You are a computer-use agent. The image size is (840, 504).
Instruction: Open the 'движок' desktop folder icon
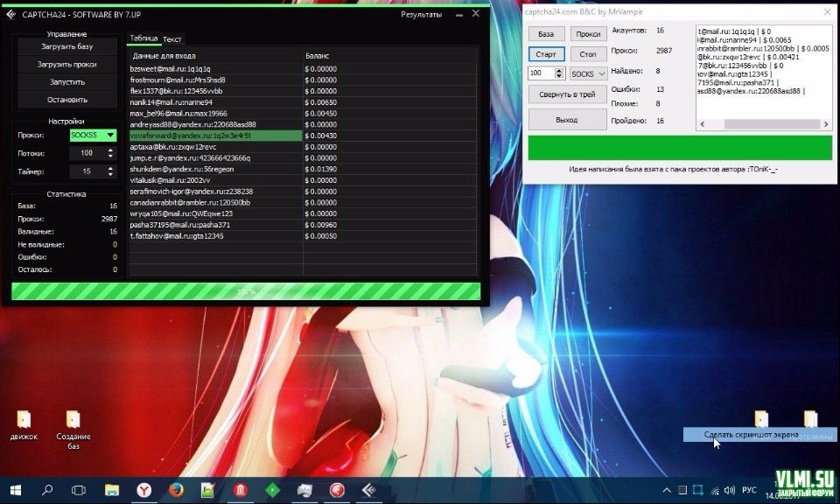coord(24,420)
